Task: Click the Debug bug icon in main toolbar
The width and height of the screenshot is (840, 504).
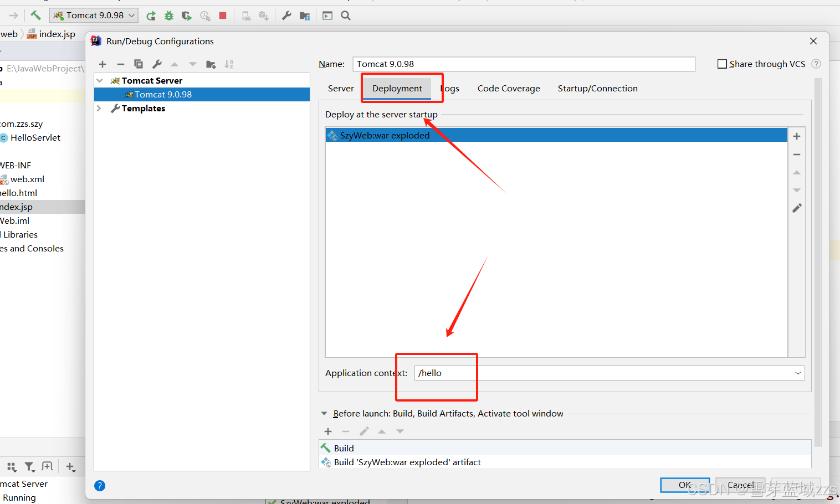Action: (x=169, y=16)
